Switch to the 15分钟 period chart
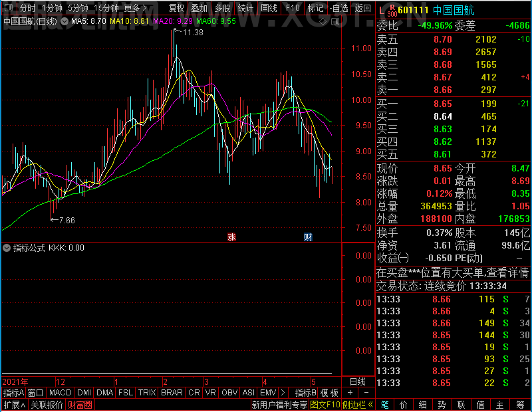The height and width of the screenshot is (412, 532). (x=106, y=8)
